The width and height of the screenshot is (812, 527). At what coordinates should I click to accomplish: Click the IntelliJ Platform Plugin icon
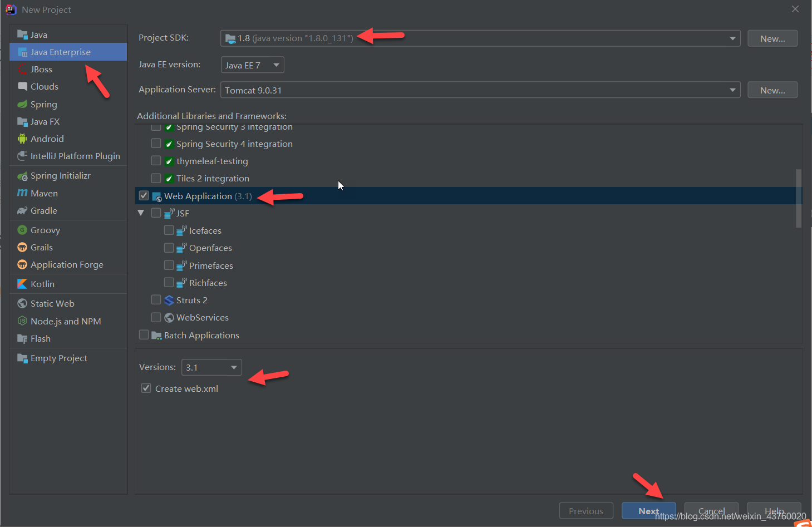pyautogui.click(x=22, y=156)
